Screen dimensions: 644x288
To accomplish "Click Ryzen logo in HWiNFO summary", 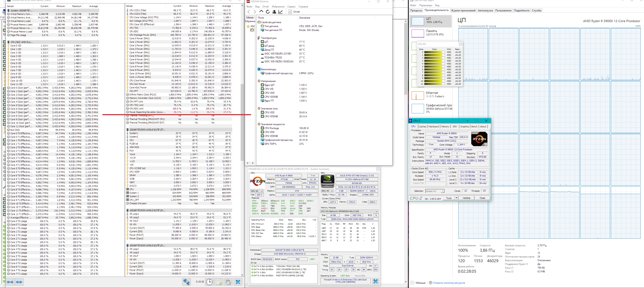I will (258, 181).
